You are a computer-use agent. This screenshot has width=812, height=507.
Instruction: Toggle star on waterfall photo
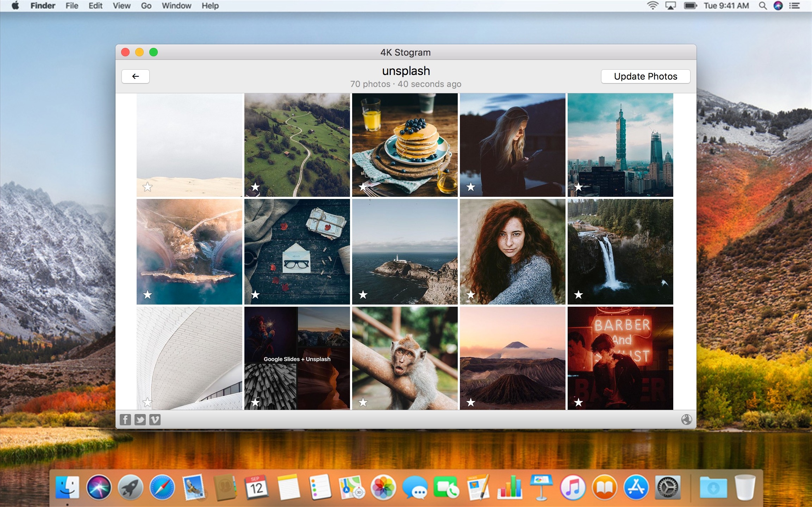point(579,295)
